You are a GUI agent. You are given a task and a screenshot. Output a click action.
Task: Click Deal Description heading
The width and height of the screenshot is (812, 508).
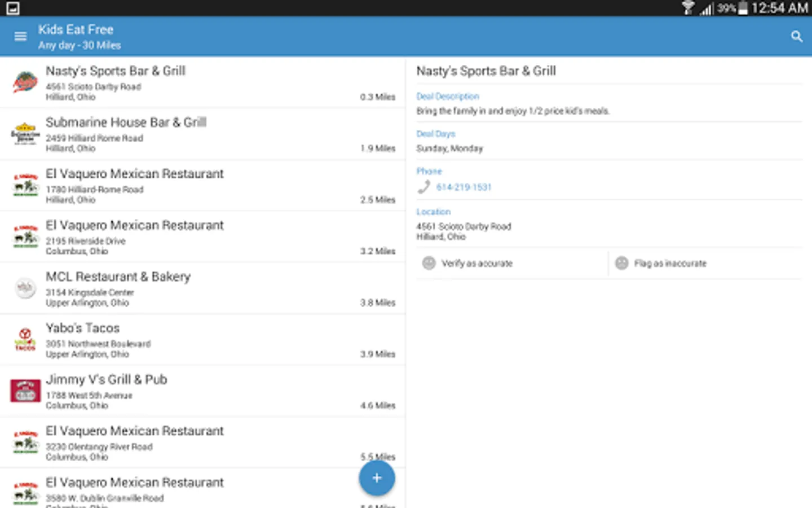(448, 97)
